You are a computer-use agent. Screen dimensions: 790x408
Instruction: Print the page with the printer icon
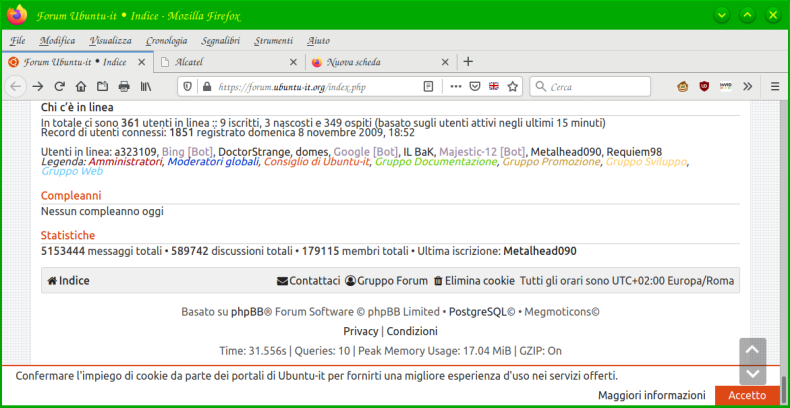tap(124, 87)
